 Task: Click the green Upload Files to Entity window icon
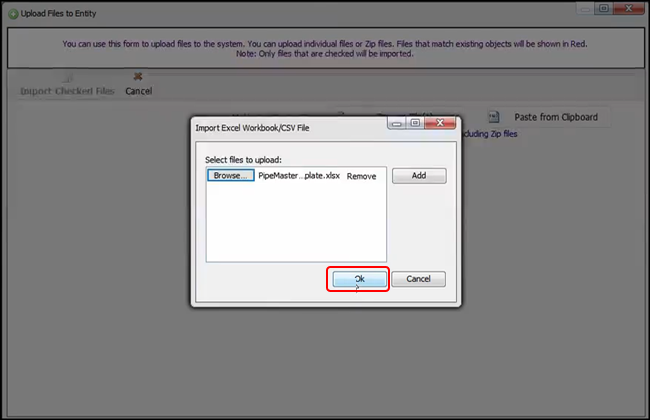click(x=12, y=11)
